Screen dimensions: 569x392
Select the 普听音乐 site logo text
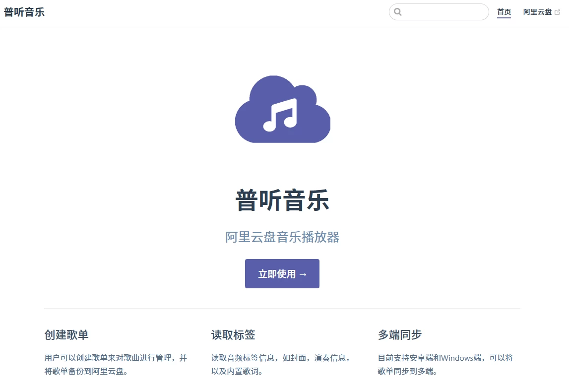pyautogui.click(x=24, y=11)
